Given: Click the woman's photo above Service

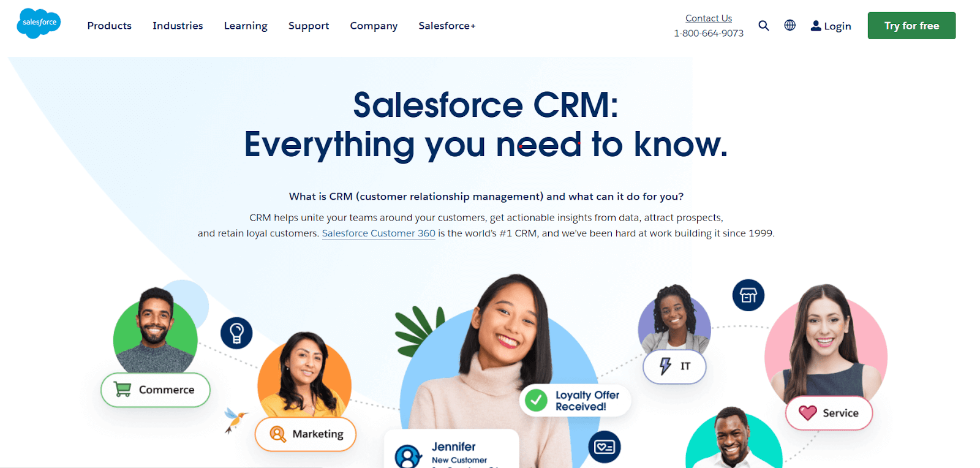Looking at the screenshot, I should (x=826, y=343).
